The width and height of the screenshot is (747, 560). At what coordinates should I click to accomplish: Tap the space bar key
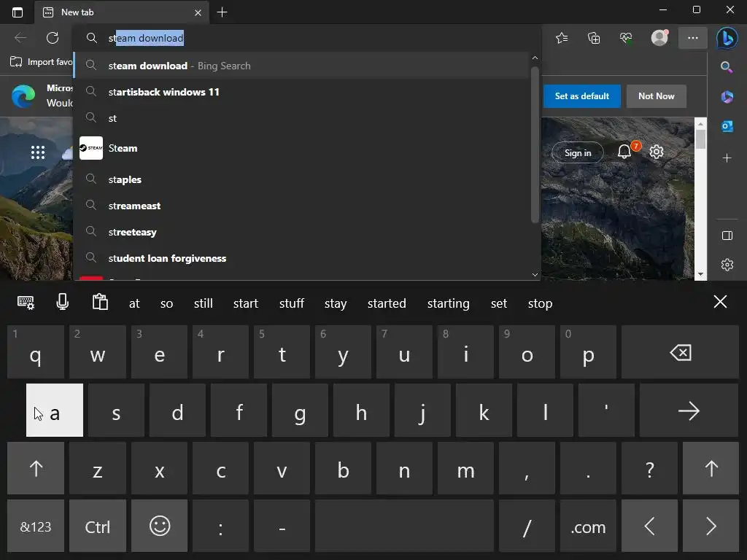click(x=404, y=526)
